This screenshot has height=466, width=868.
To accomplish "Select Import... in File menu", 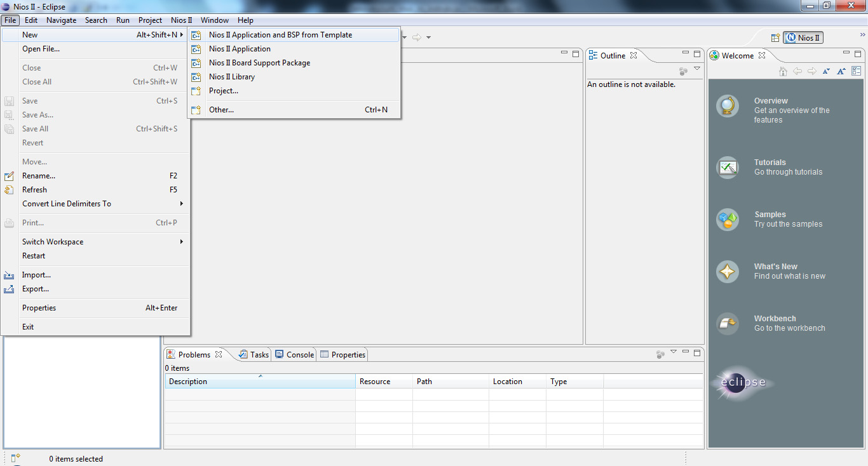I will (x=96, y=275).
